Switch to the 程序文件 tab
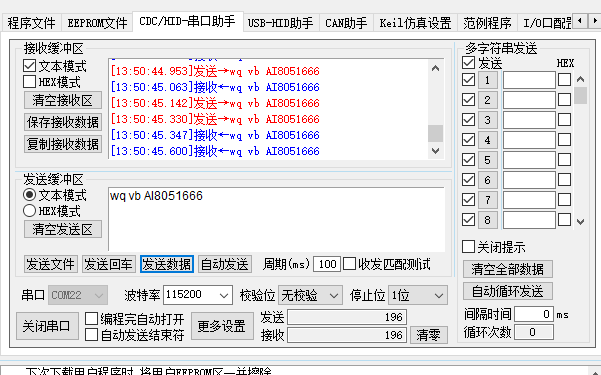The image size is (601, 375). [x=31, y=23]
